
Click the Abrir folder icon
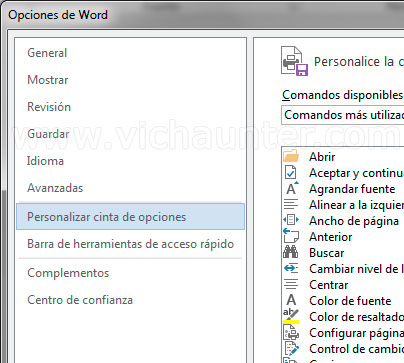[291, 156]
